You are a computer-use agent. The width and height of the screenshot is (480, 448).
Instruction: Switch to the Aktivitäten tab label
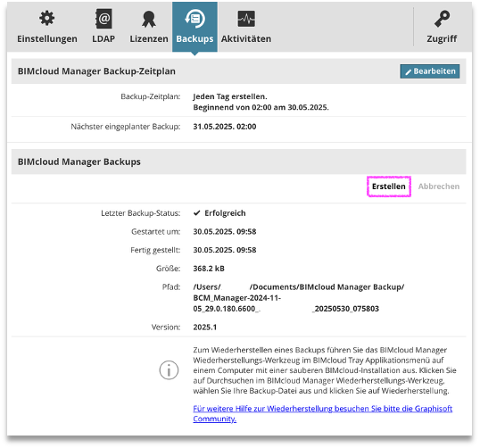click(246, 39)
